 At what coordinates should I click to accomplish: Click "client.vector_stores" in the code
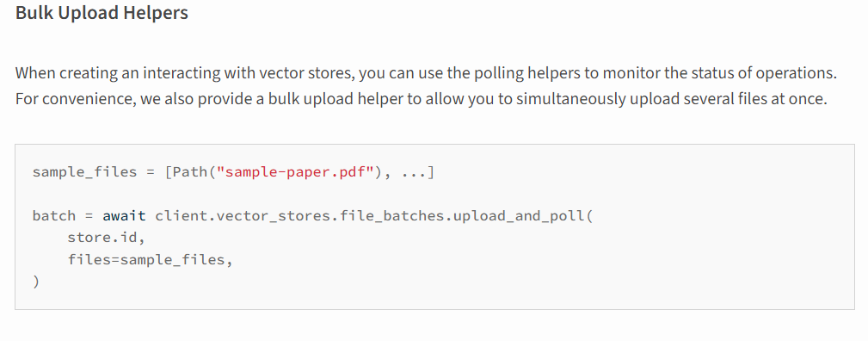pos(243,215)
